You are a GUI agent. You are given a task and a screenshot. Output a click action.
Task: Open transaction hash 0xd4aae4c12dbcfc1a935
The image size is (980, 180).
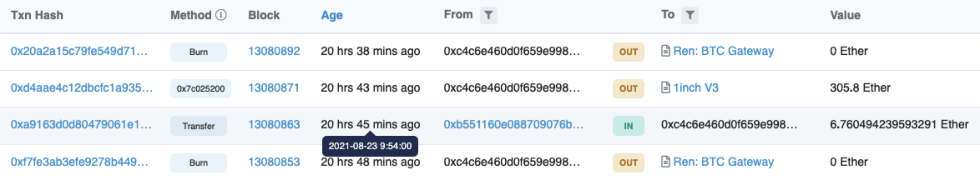(x=82, y=88)
